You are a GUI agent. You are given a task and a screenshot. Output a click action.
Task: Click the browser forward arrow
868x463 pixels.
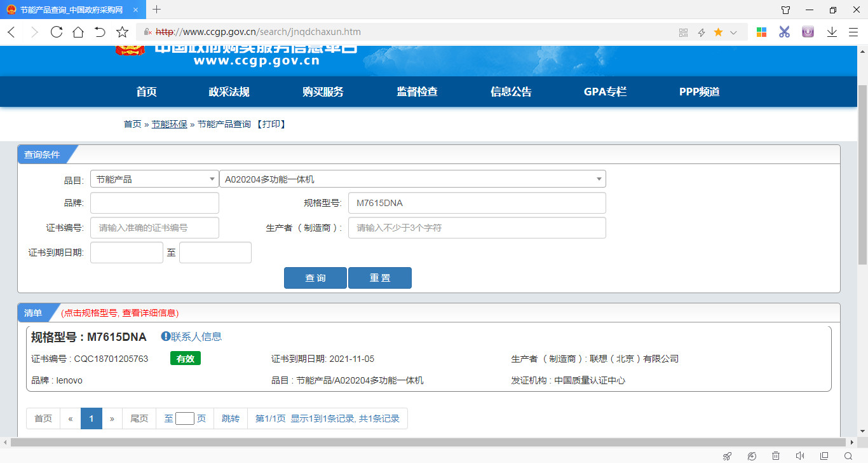(x=34, y=32)
